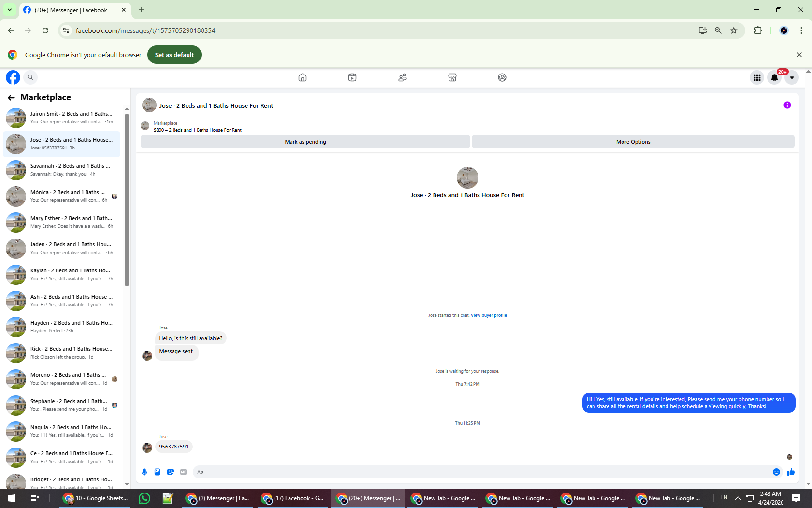This screenshot has height=508, width=812.
Task: Open Marketplace storefront icon
Action: (452, 77)
